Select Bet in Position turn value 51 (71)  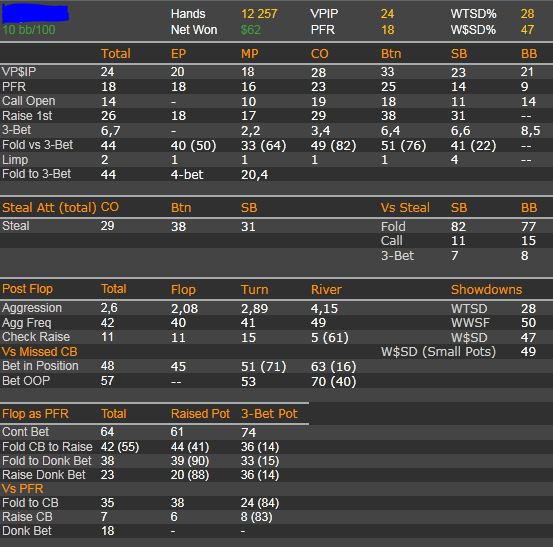coord(263,366)
